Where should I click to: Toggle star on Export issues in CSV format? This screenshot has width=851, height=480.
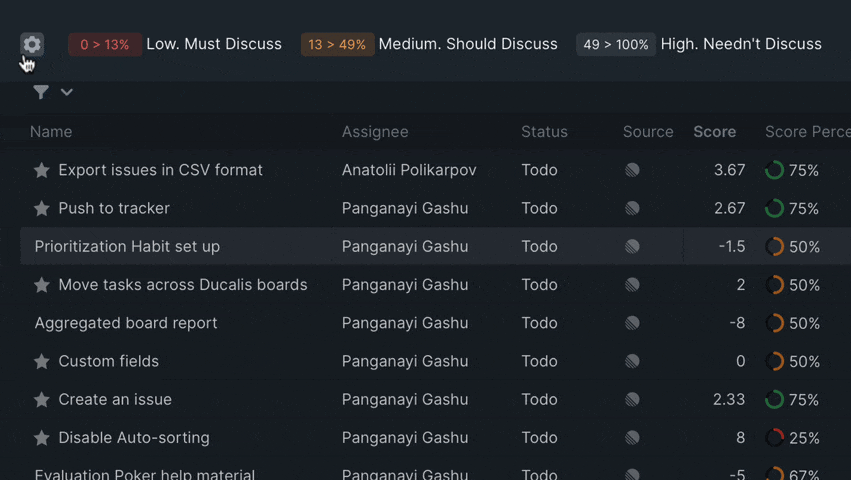point(42,171)
